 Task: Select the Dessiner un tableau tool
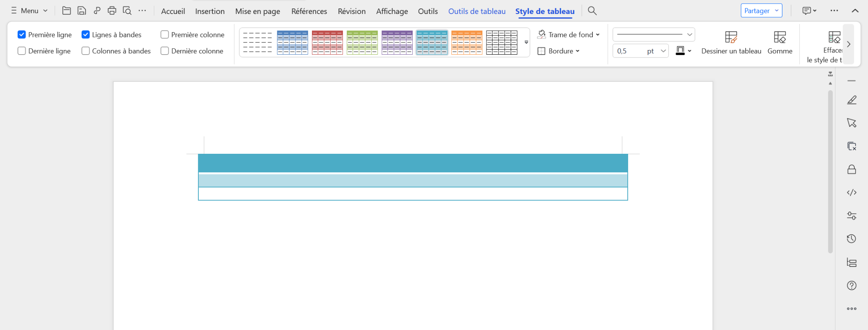[x=732, y=43]
